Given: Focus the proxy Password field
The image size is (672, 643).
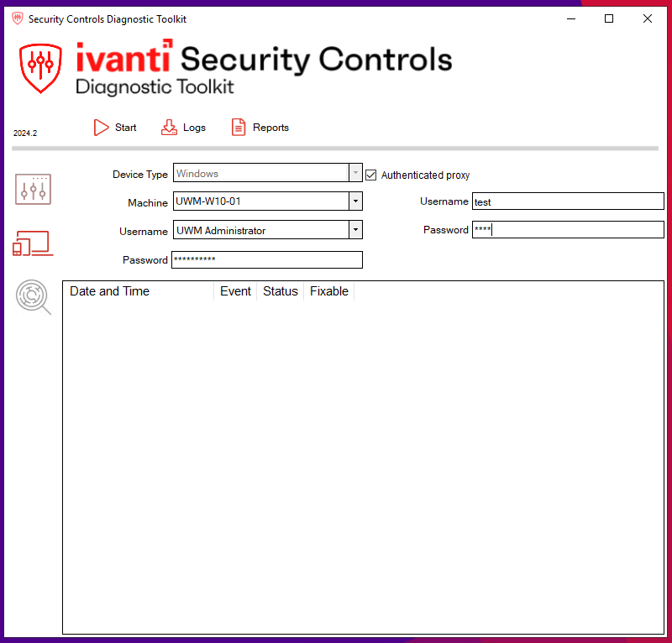Looking at the screenshot, I should (x=567, y=230).
